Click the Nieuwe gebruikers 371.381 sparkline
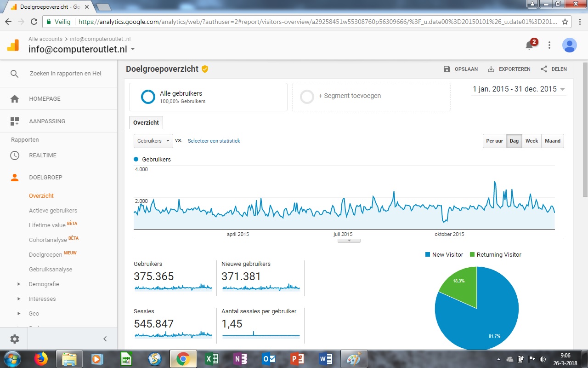The image size is (588, 368). pyautogui.click(x=261, y=287)
